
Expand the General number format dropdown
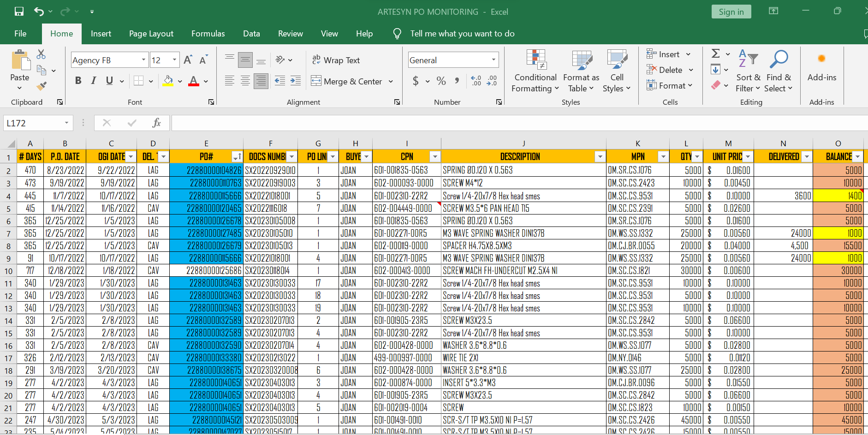(x=493, y=60)
